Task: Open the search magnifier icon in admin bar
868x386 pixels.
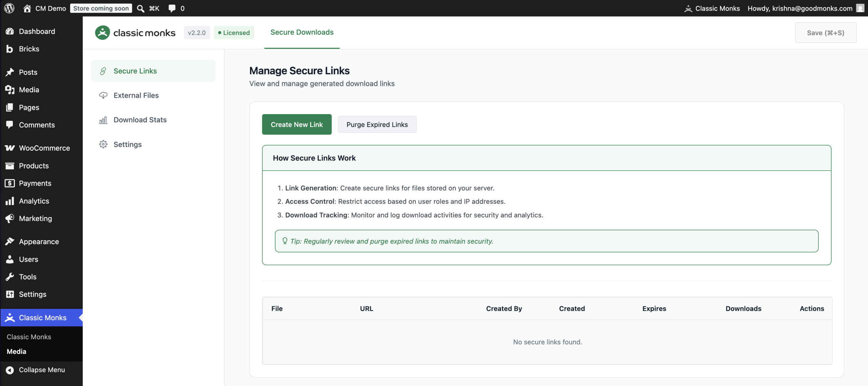Action: coord(140,8)
